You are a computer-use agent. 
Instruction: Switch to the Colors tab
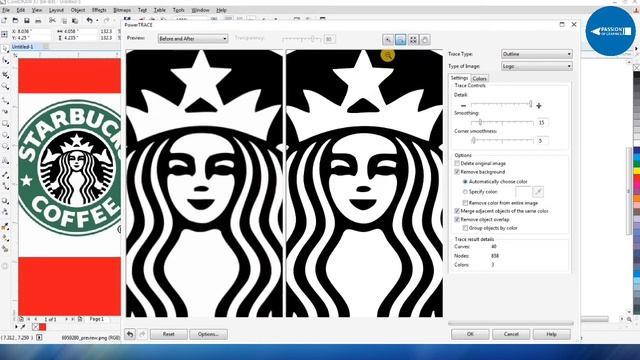(x=480, y=78)
